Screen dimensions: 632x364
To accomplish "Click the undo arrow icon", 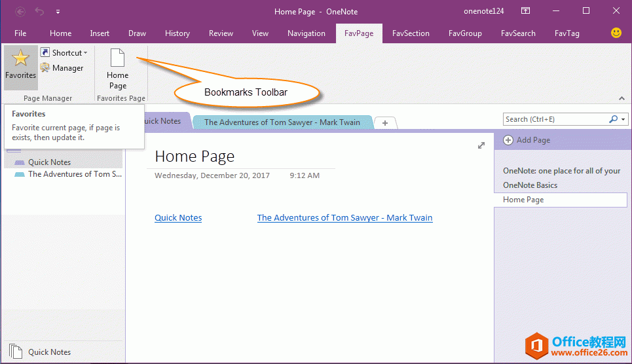I will [39, 11].
